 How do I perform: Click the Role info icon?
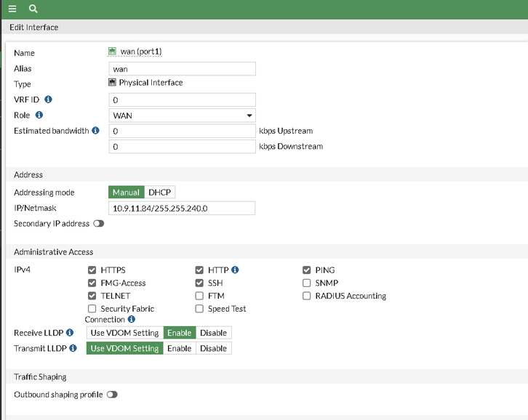coord(39,115)
